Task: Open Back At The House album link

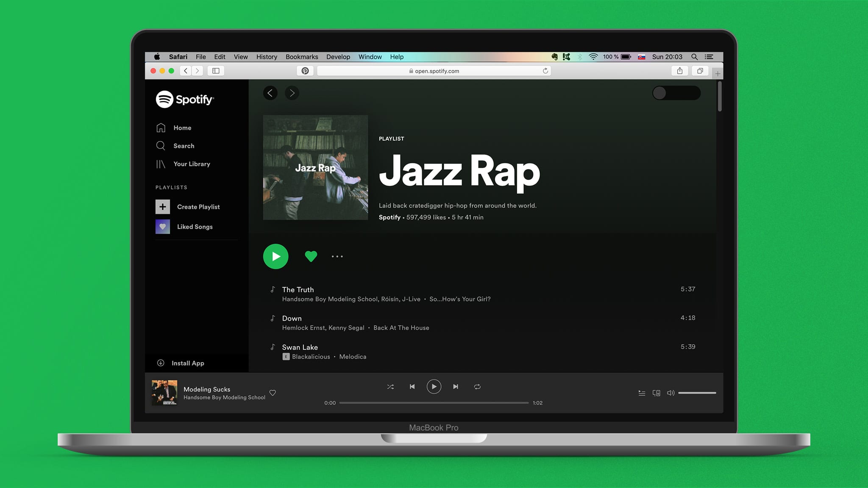Action: 401,328
